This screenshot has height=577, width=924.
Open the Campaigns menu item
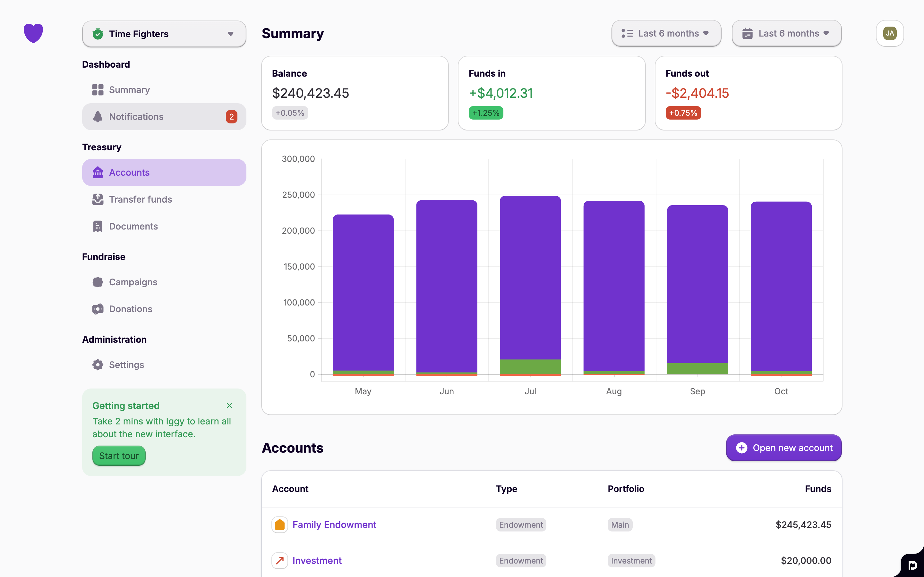click(x=133, y=282)
